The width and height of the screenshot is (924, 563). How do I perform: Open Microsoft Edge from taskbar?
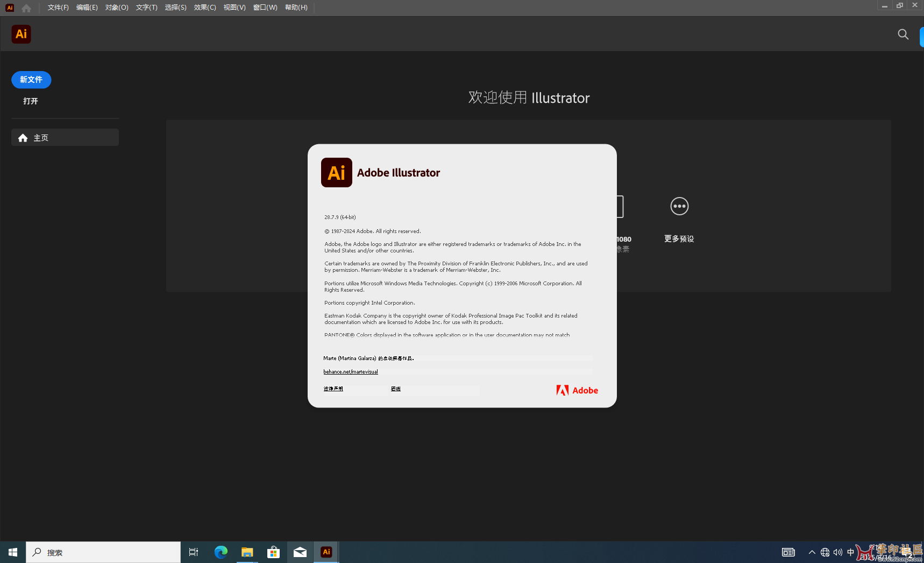tap(221, 552)
